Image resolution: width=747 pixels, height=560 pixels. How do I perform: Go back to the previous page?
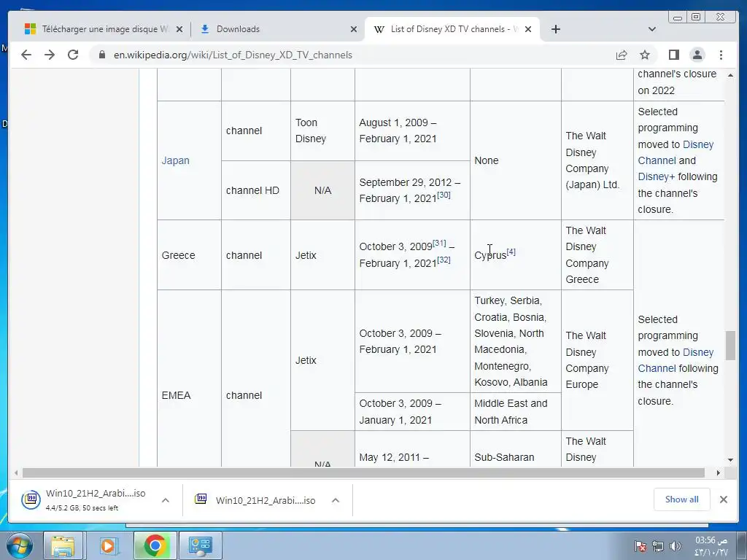pyautogui.click(x=26, y=55)
